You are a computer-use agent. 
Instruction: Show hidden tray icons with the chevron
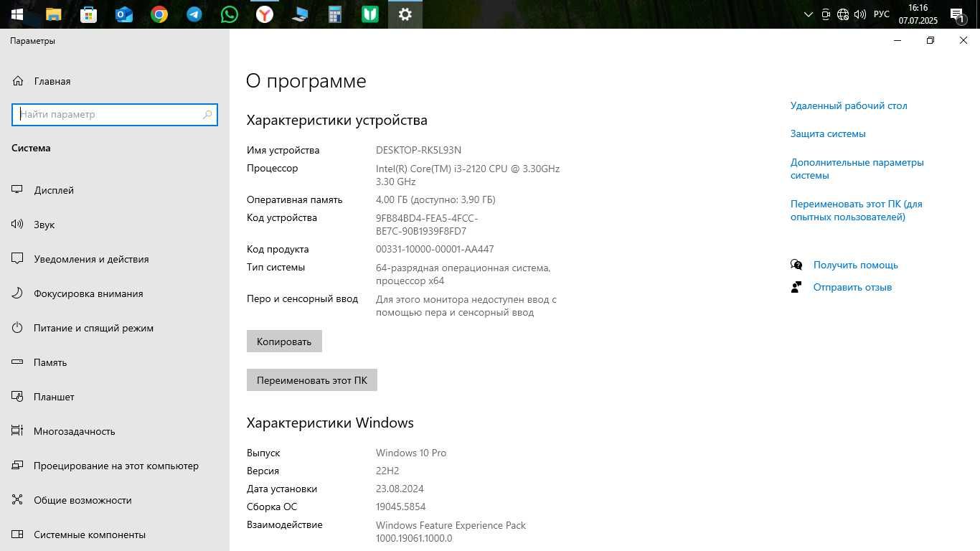[x=809, y=14]
